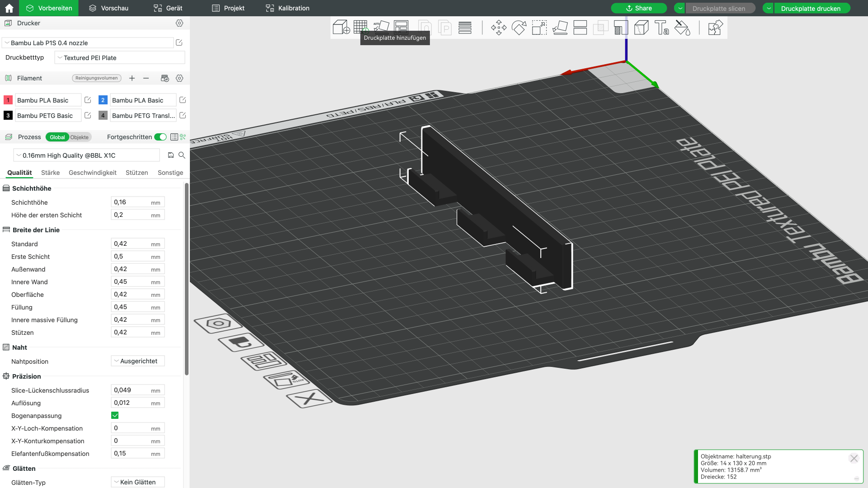Click the Home icon
The width and height of the screenshot is (868, 488).
click(9, 8)
